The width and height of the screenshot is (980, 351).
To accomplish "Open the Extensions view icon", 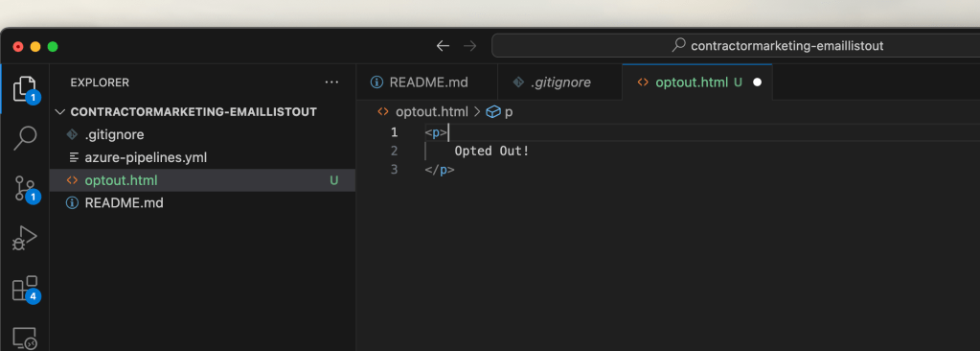I will (25, 289).
